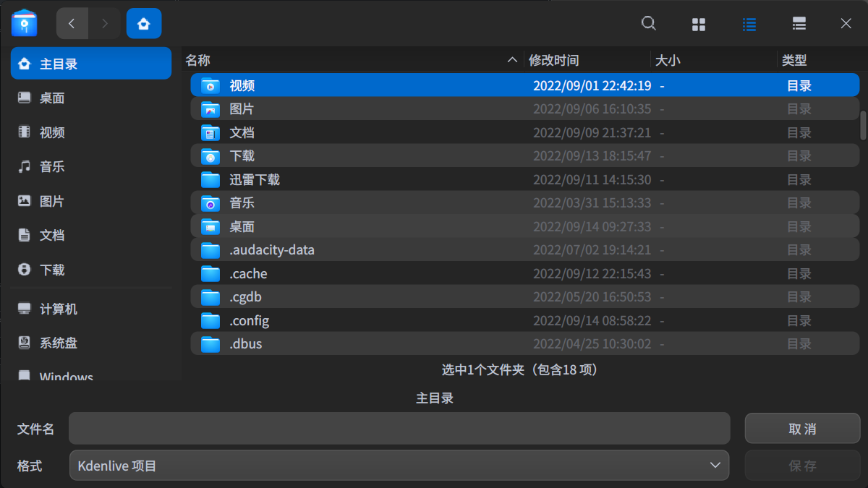Switch to the detailed tree view icon
This screenshot has height=488, width=868.
(x=799, y=25)
